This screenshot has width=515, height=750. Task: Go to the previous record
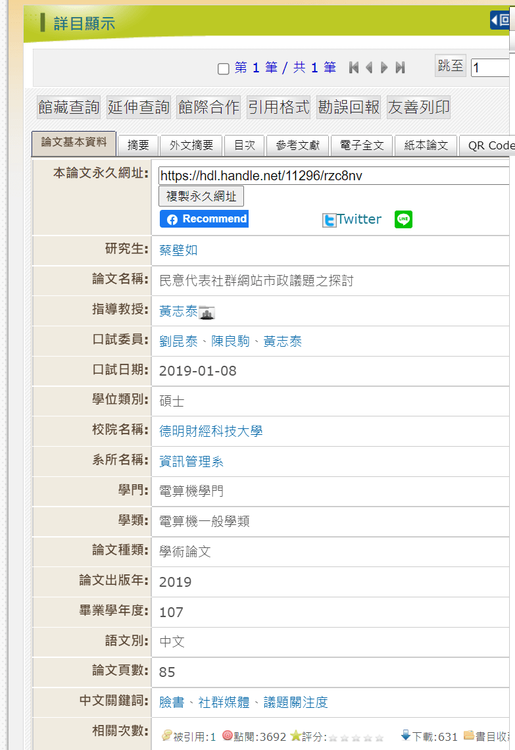[369, 67]
